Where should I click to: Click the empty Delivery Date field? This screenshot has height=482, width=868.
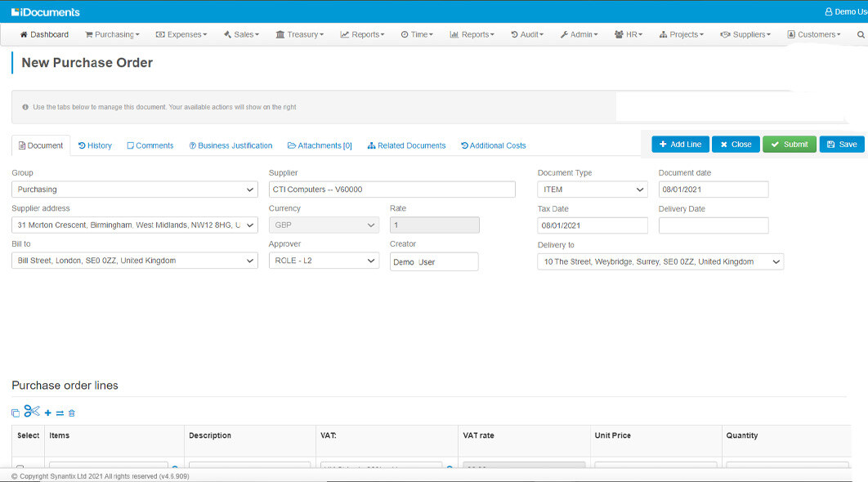[714, 225]
